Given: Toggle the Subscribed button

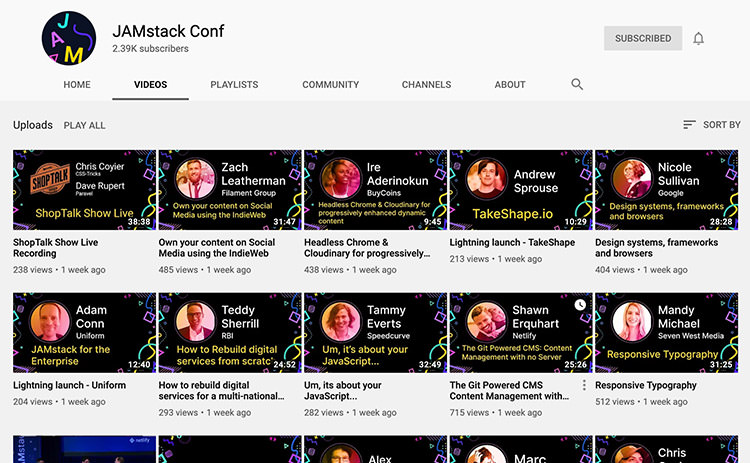Looking at the screenshot, I should click(x=642, y=38).
